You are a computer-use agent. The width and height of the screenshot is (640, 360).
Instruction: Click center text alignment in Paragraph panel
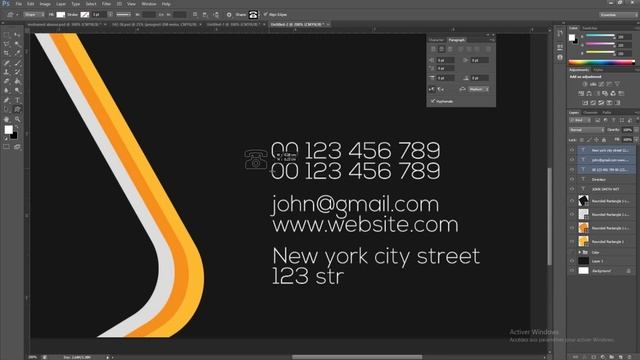(x=442, y=49)
